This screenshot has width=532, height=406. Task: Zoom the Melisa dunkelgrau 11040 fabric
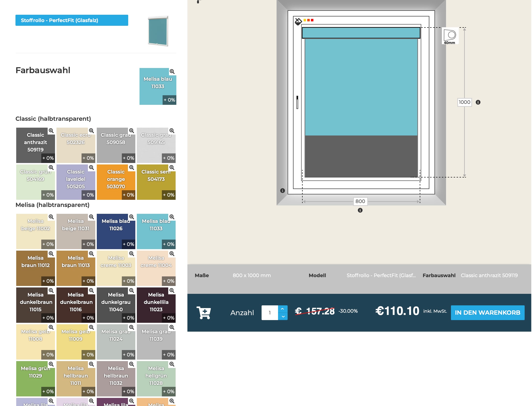tap(132, 290)
